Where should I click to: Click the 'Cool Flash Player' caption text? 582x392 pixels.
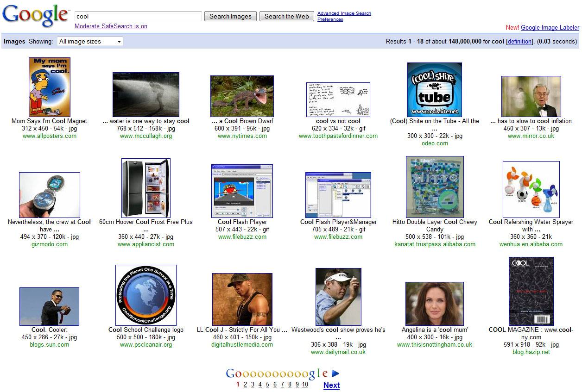[242, 222]
